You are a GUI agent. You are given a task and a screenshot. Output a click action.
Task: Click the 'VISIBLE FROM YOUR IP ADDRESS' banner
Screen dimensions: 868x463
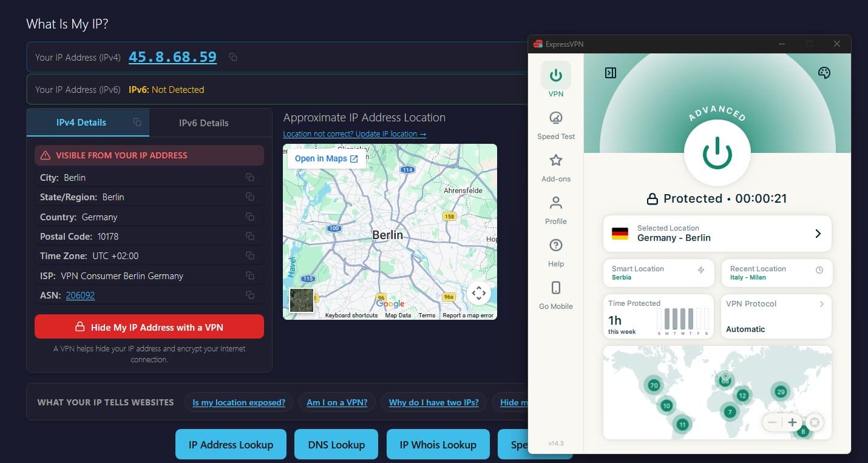[149, 155]
